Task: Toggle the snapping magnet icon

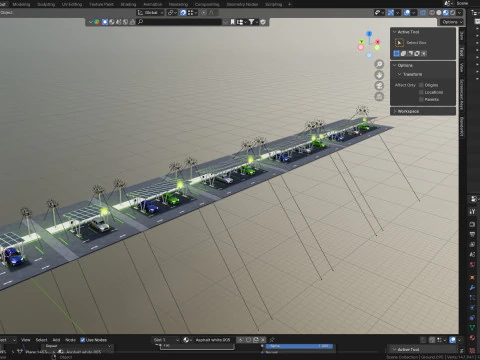Action: tap(183, 13)
